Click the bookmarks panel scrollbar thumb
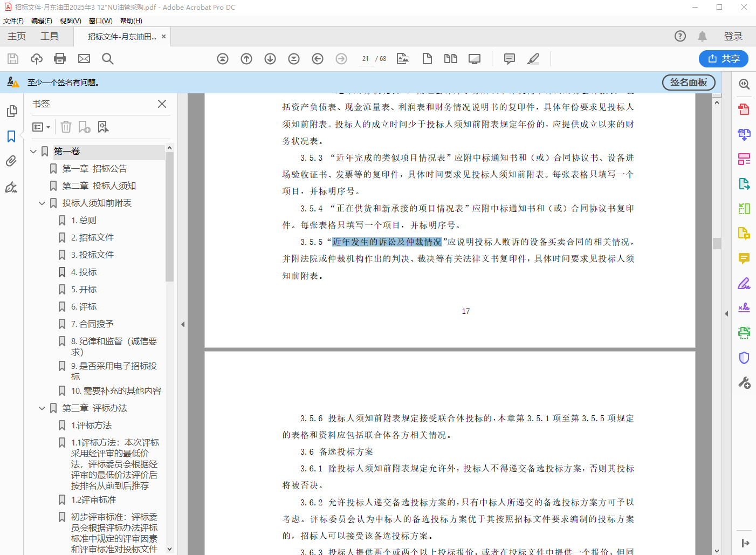 [169, 217]
